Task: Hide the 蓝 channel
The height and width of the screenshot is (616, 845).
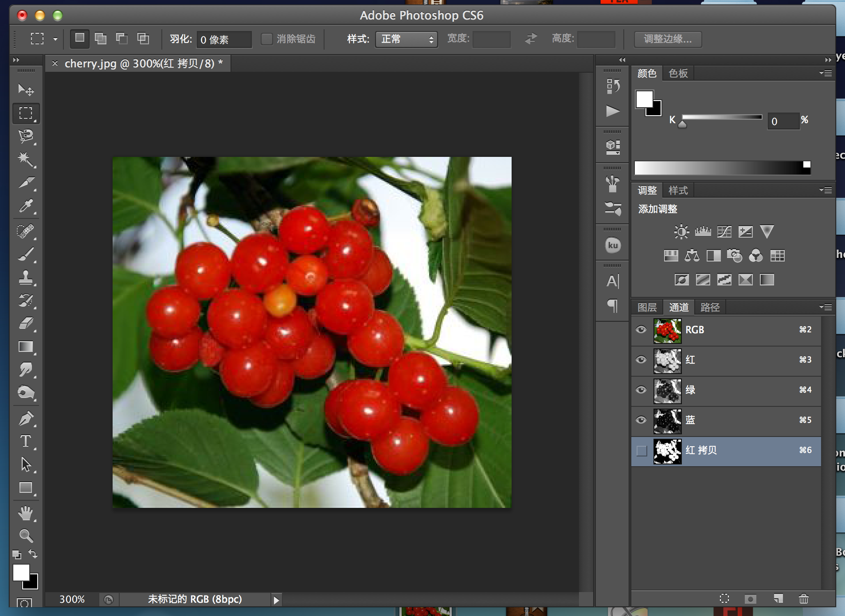Action: click(x=641, y=420)
